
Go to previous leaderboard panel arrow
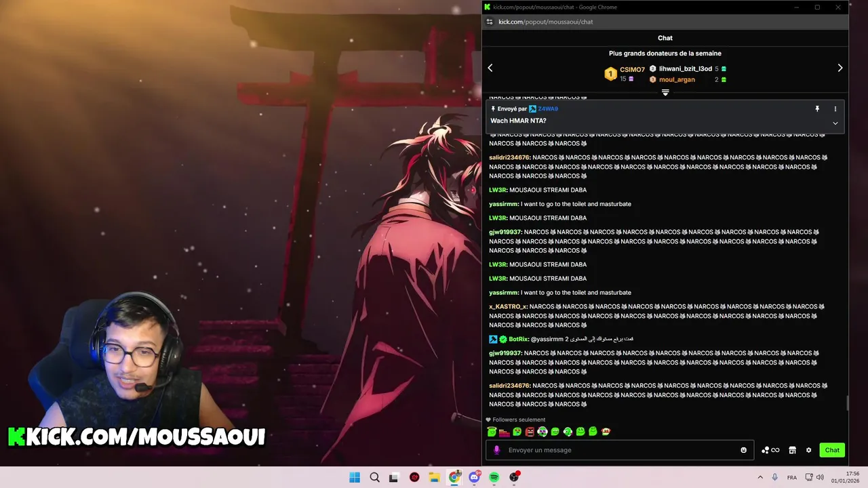click(490, 68)
